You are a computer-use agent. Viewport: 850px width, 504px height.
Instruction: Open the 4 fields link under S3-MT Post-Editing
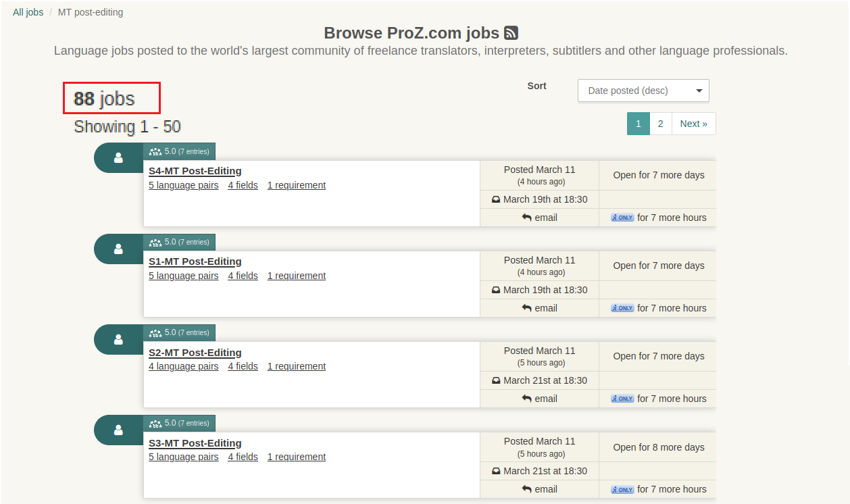point(243,457)
